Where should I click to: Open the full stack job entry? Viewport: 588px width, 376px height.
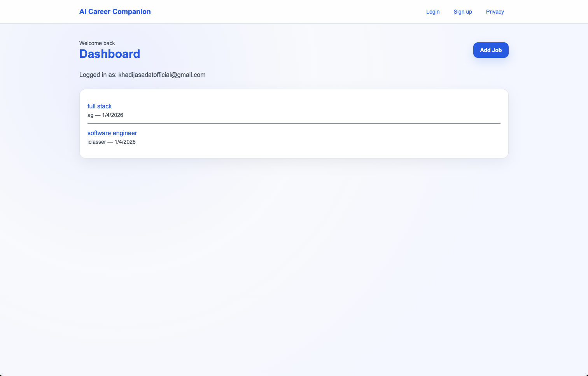click(x=100, y=106)
